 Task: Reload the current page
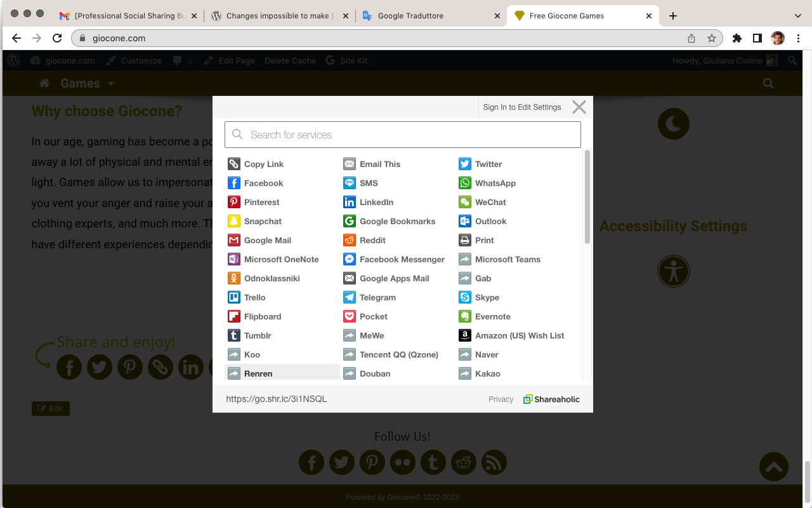pos(57,38)
